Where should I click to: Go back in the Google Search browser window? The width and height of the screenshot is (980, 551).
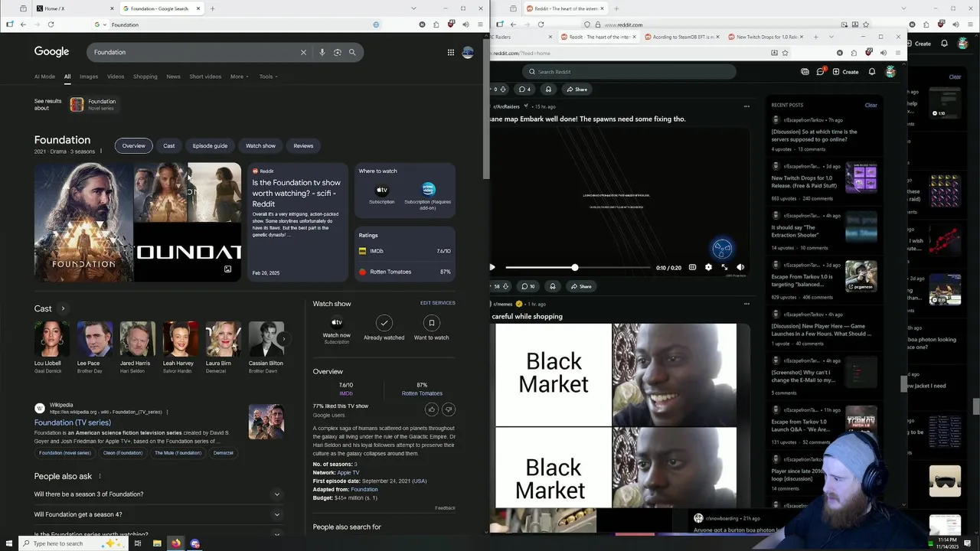tap(23, 24)
